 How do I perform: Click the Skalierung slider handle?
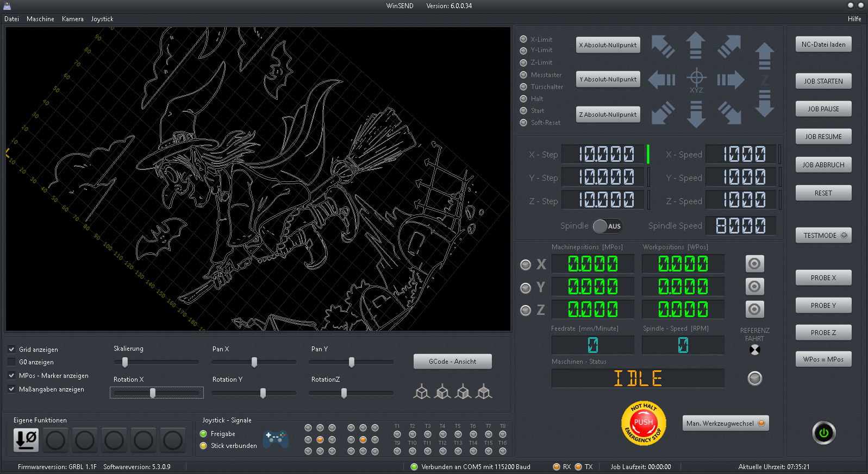click(x=125, y=362)
